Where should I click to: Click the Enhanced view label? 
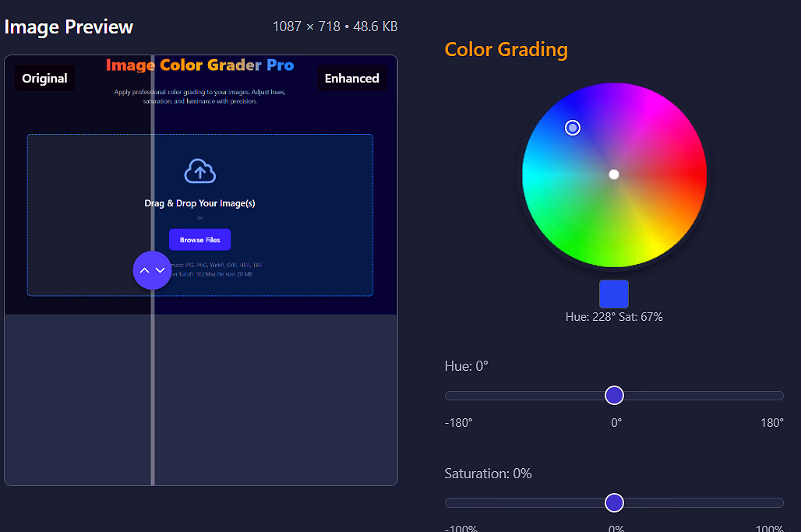(352, 78)
